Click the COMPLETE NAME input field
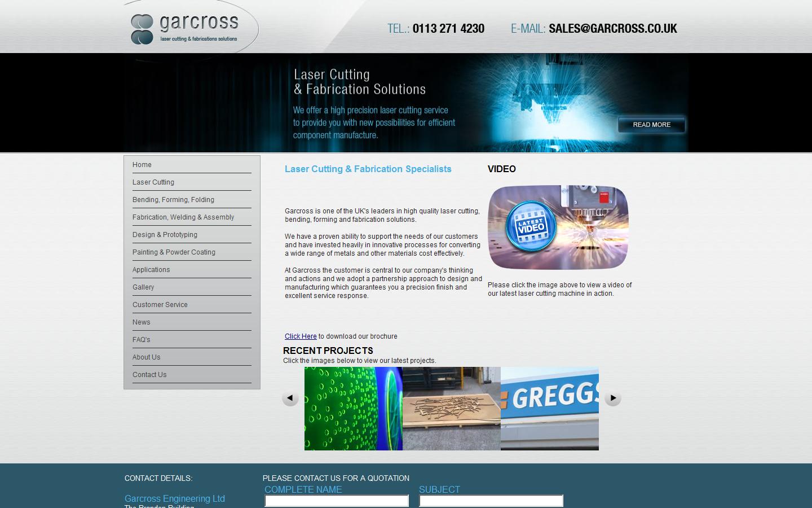Image resolution: width=812 pixels, height=508 pixels. click(336, 500)
